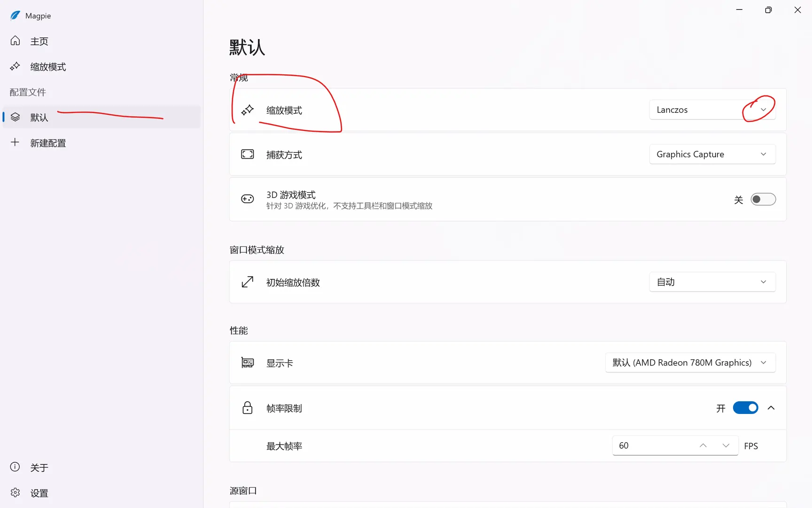Click the 性能 section heading

click(x=239, y=331)
